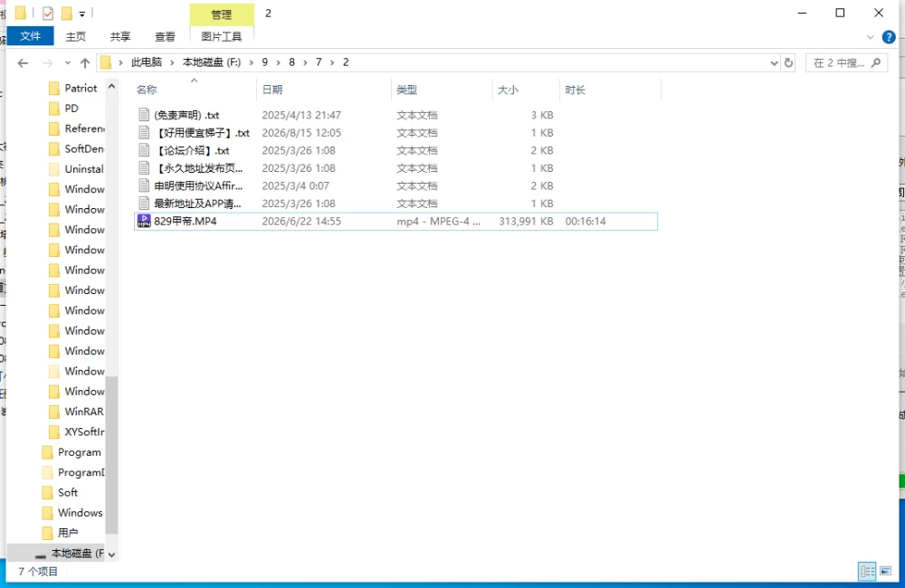This screenshot has height=588, width=905.
Task: Expand the chevron after 本地磁盘 (F:) in path
Action: (251, 62)
